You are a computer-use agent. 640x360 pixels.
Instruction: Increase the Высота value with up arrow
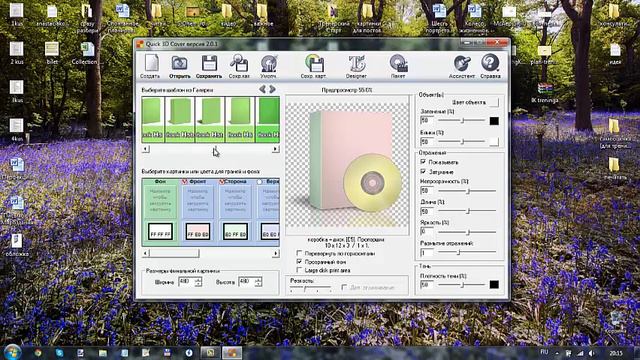click(258, 280)
